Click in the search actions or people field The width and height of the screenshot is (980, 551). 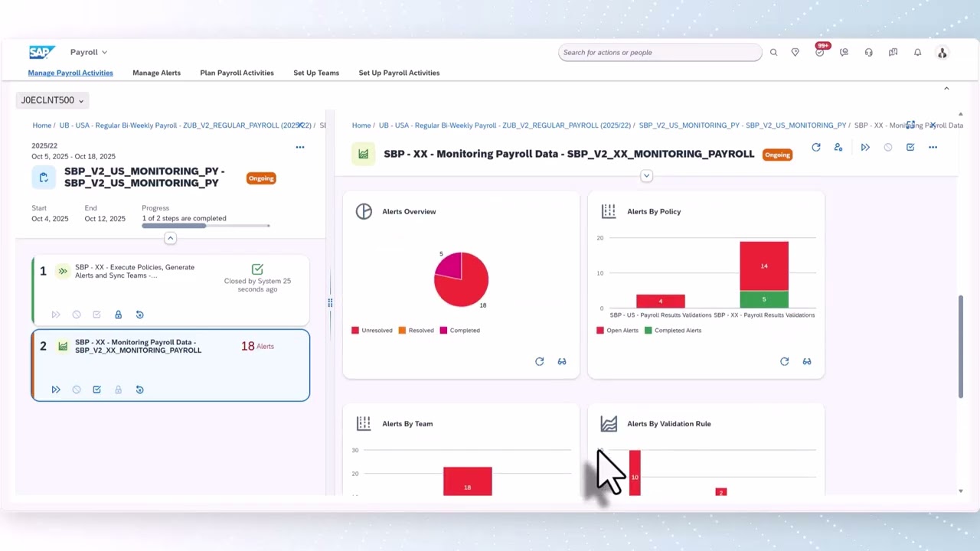[660, 52]
